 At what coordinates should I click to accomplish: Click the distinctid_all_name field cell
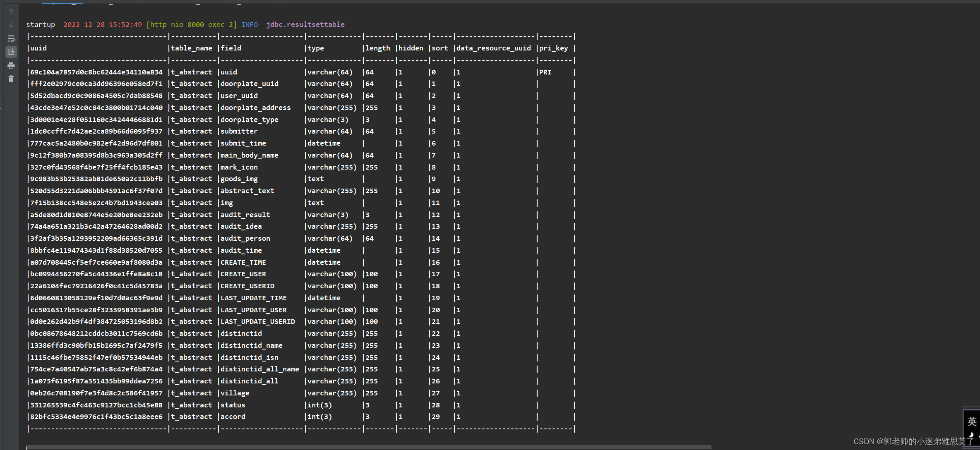[259, 369]
